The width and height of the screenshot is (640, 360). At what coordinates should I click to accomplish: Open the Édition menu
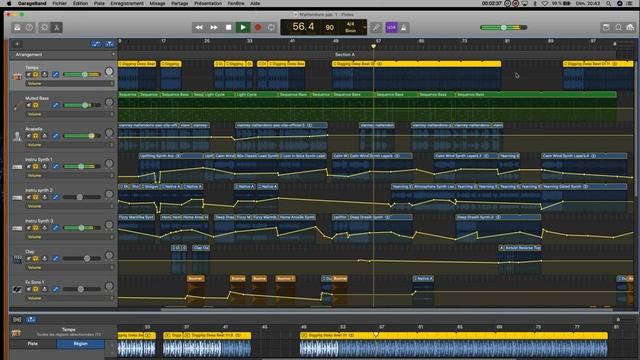tap(80, 3)
